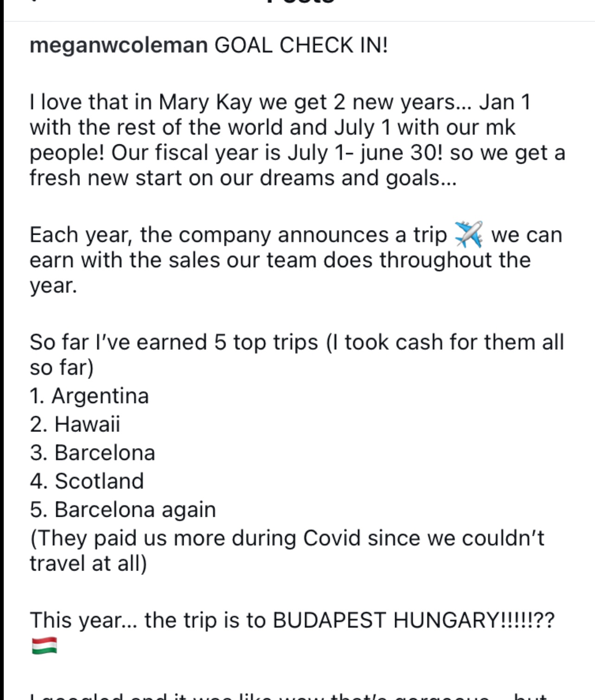595x700 pixels.
Task: Tap the partially visible Posts header title
Action: pos(301,2)
